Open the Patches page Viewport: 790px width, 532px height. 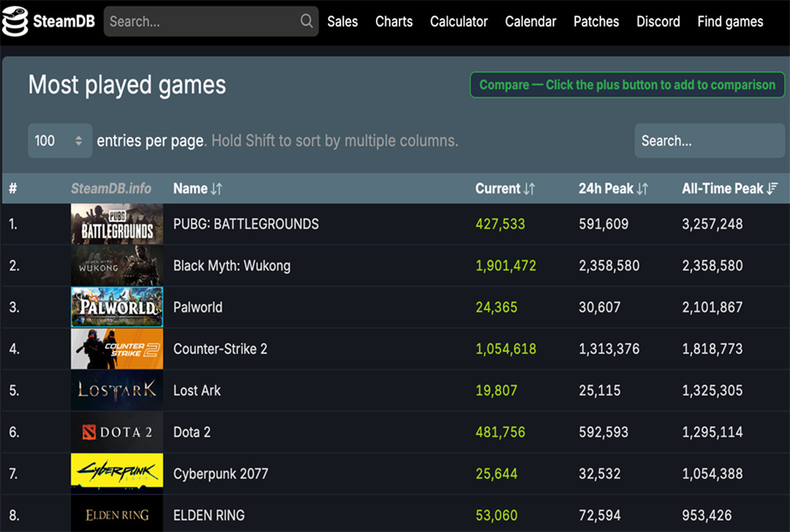pyautogui.click(x=596, y=21)
